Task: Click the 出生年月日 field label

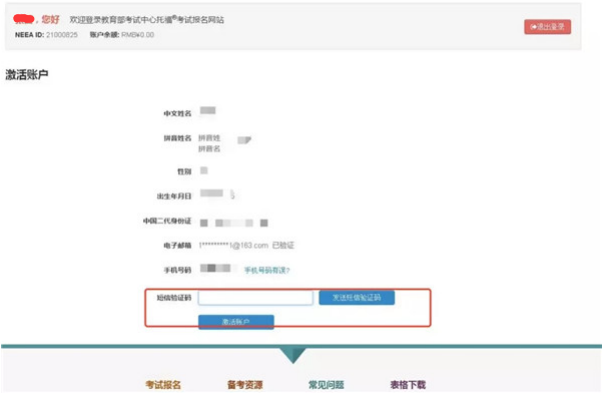Action: tap(174, 196)
